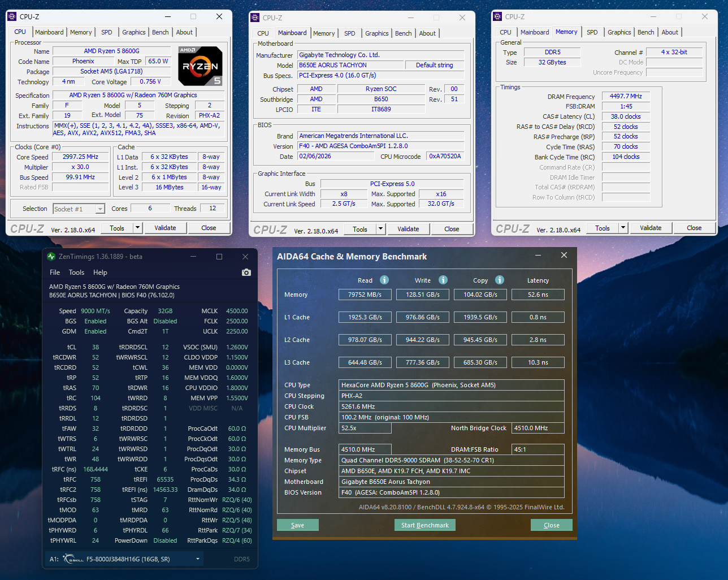Click the tREFI (ns) value 14563.33
Image resolution: width=728 pixels, height=580 pixels.
tap(165, 490)
